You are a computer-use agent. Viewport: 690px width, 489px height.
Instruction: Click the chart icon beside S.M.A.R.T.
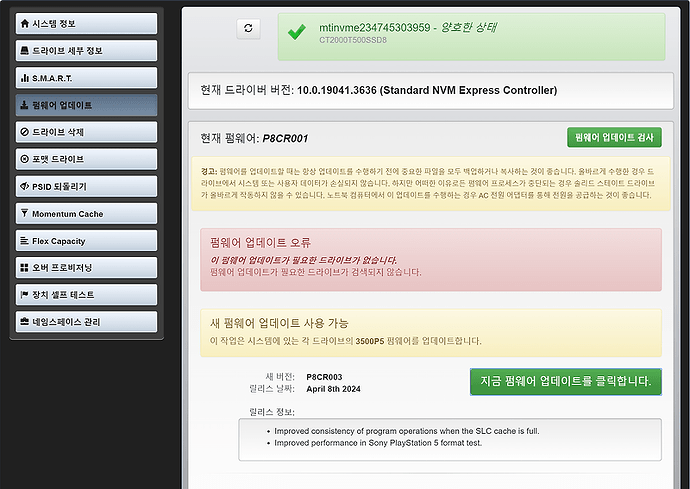click(25, 77)
